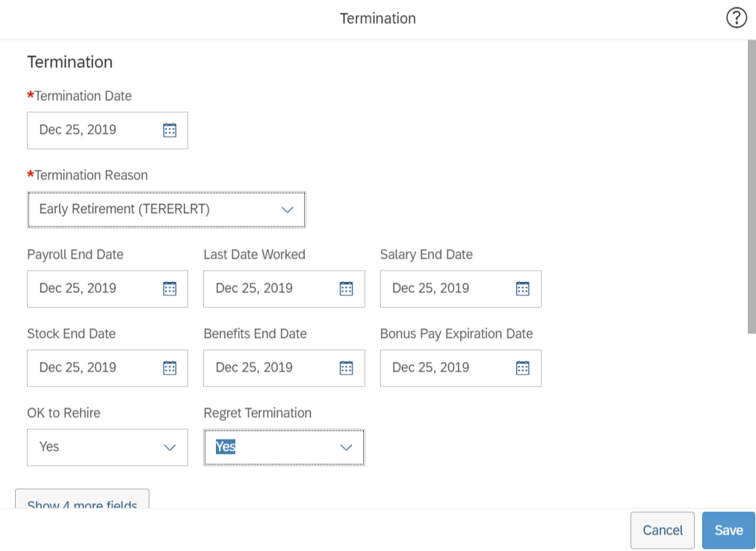
Task: Cancel the termination dialog
Action: pyautogui.click(x=663, y=530)
